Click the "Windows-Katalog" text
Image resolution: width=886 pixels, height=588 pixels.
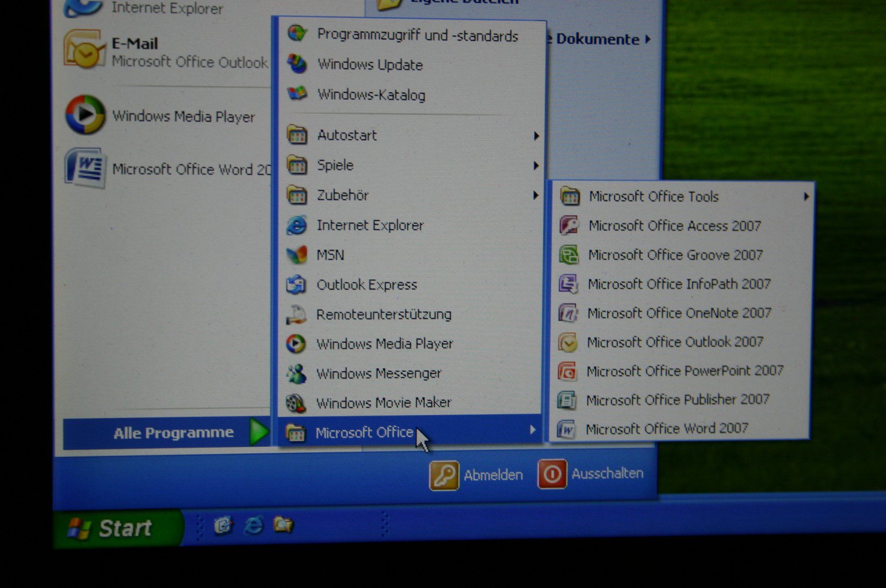click(372, 94)
